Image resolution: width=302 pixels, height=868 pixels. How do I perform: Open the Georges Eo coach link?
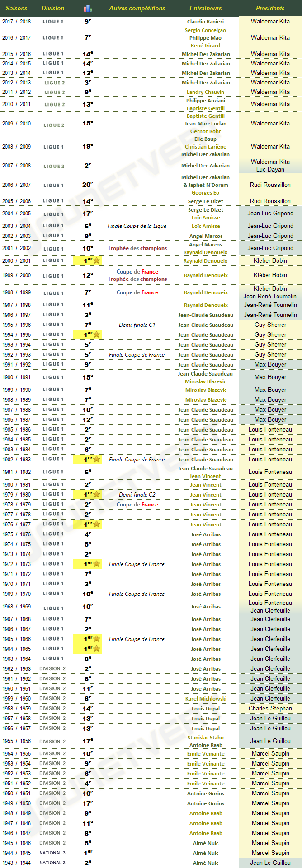[x=206, y=193]
